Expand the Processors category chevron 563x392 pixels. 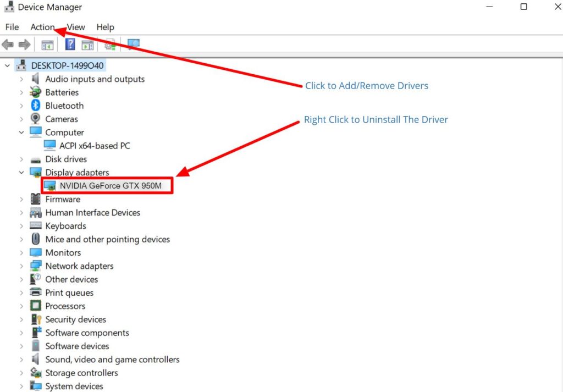21,306
